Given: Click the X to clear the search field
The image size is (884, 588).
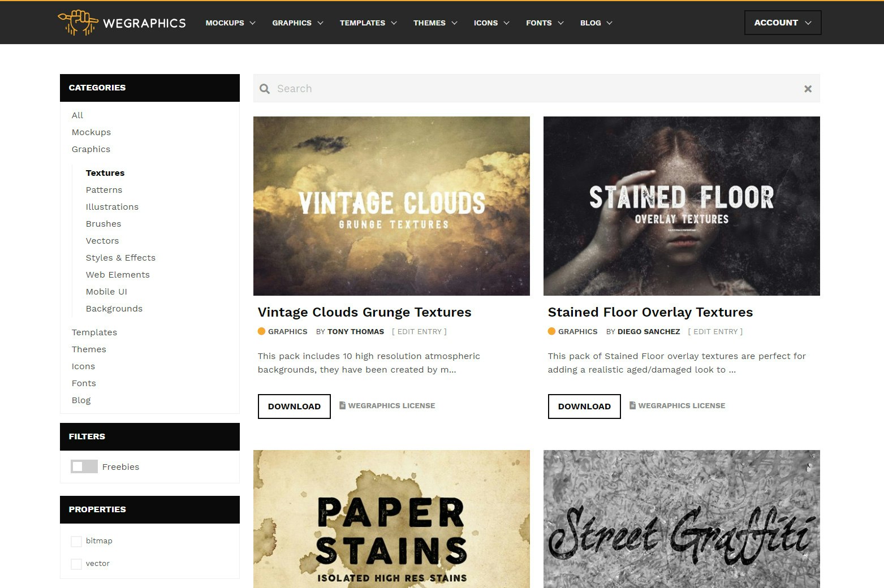Looking at the screenshot, I should click(807, 89).
